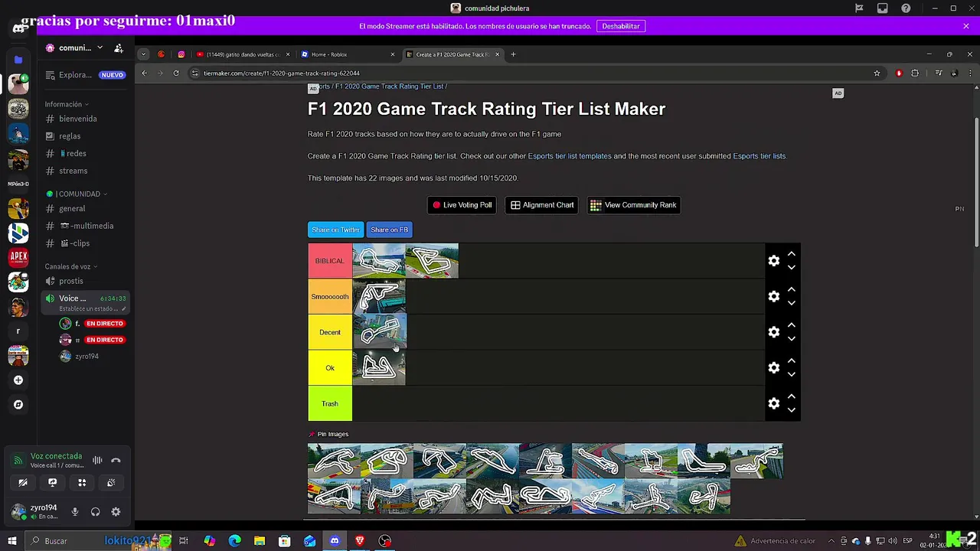Toggle Discord microphone mute
The width and height of the screenshot is (980, 551).
75,512
